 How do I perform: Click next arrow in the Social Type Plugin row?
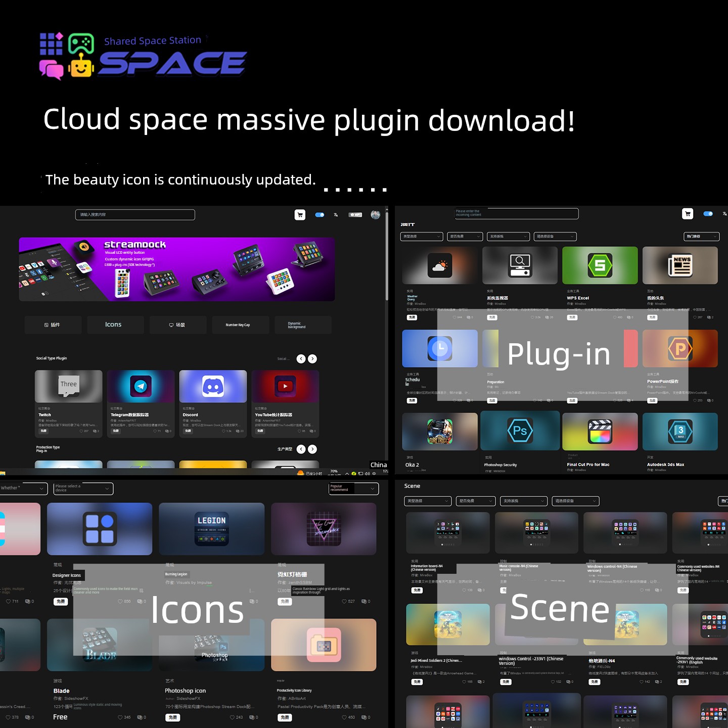(x=312, y=359)
